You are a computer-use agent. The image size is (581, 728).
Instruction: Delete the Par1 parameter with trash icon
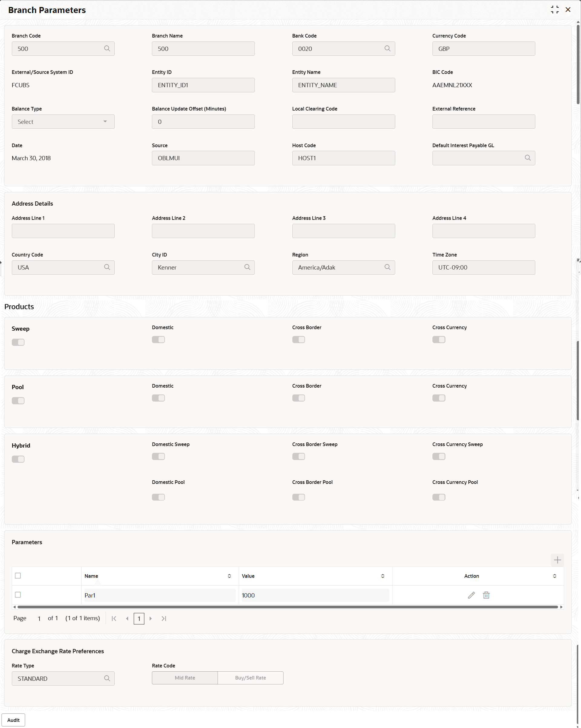click(486, 595)
